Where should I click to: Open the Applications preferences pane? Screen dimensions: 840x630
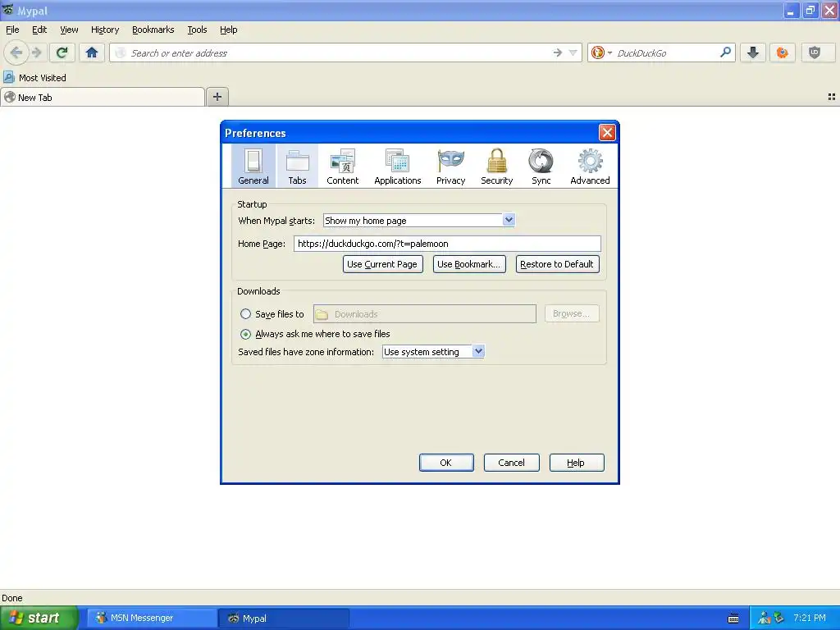[398, 166]
